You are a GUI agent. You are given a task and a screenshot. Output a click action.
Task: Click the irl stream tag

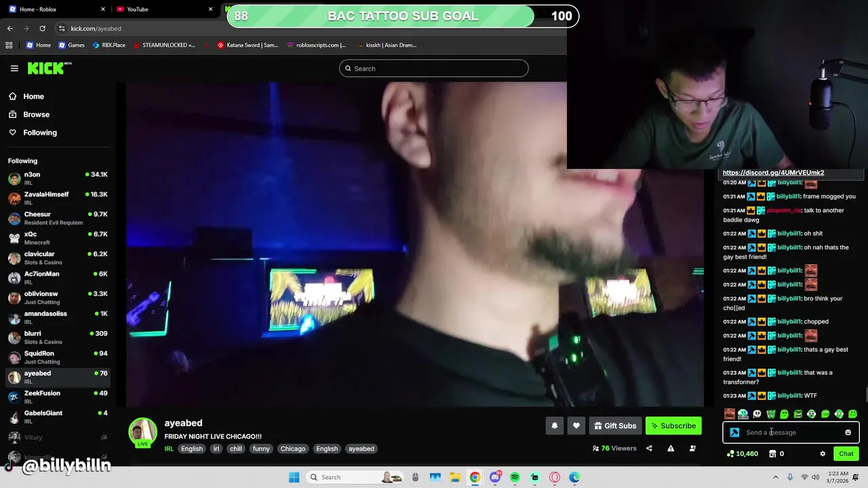[216, 449]
